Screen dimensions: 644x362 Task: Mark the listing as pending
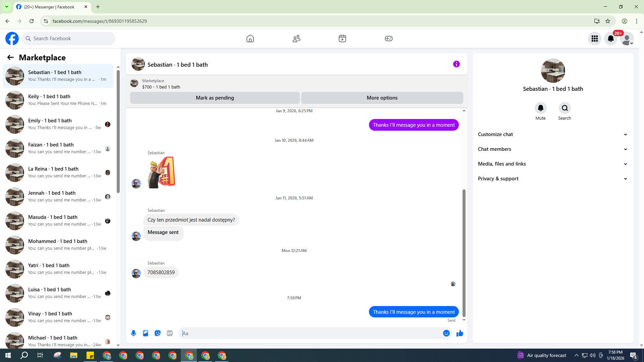point(215,98)
